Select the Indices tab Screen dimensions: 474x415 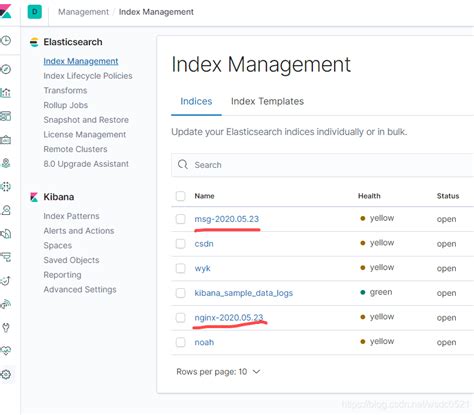pyautogui.click(x=196, y=101)
